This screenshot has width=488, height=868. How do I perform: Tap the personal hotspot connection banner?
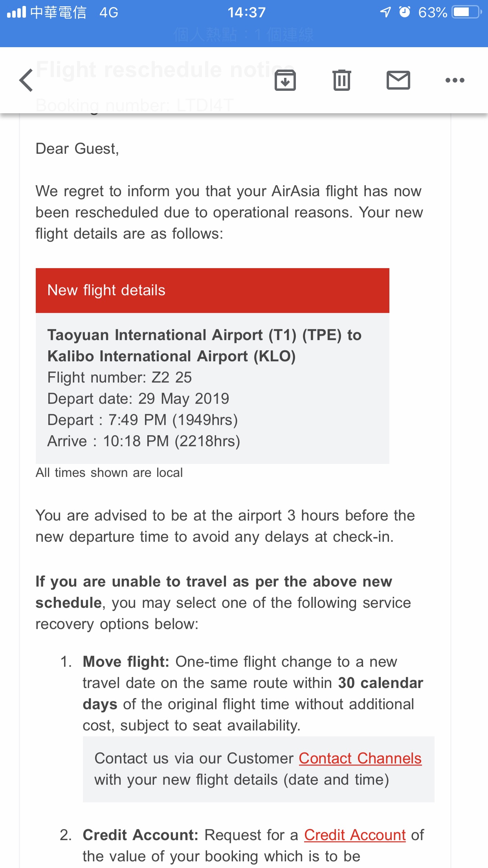point(244,35)
